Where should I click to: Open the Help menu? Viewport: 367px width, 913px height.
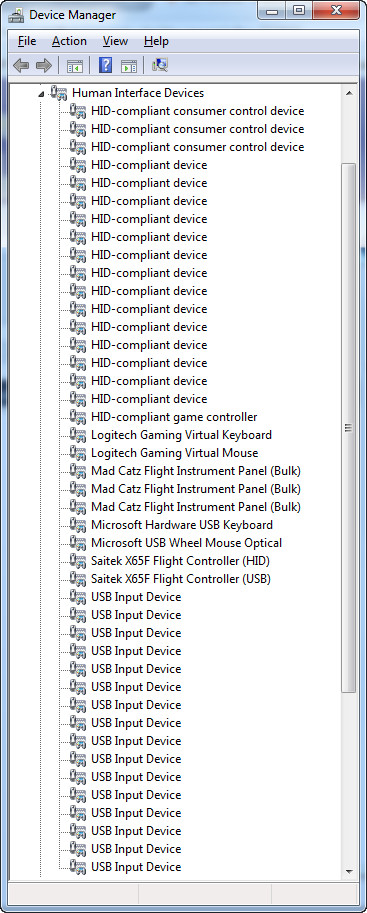coord(156,41)
